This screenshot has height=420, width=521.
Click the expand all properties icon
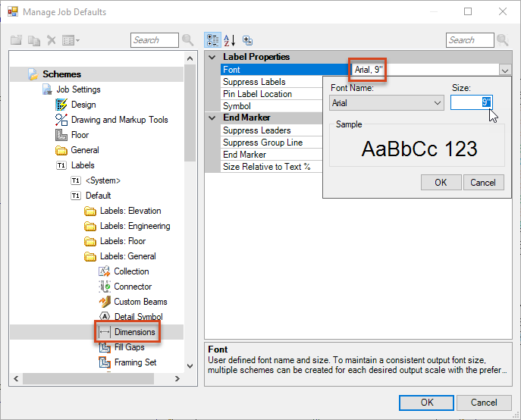pos(247,40)
